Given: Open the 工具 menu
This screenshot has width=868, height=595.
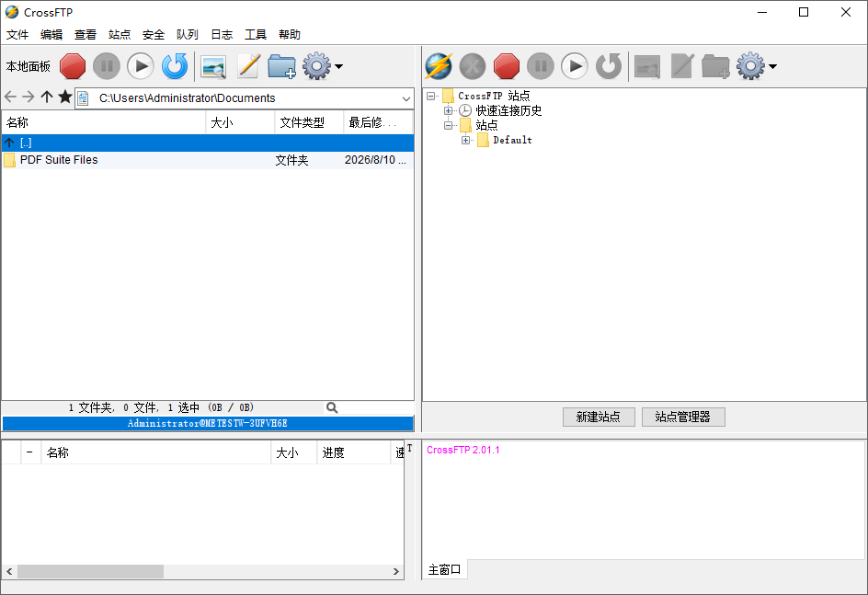Looking at the screenshot, I should point(256,35).
